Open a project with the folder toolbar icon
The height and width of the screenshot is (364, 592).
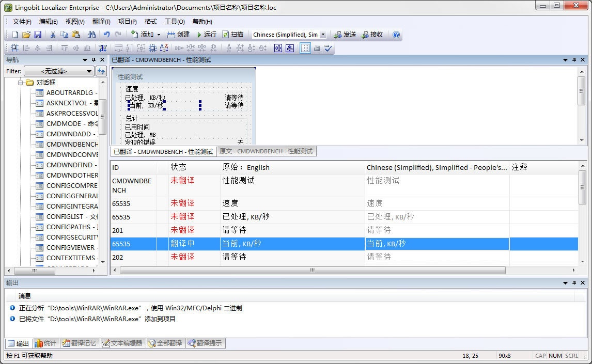click(26, 35)
